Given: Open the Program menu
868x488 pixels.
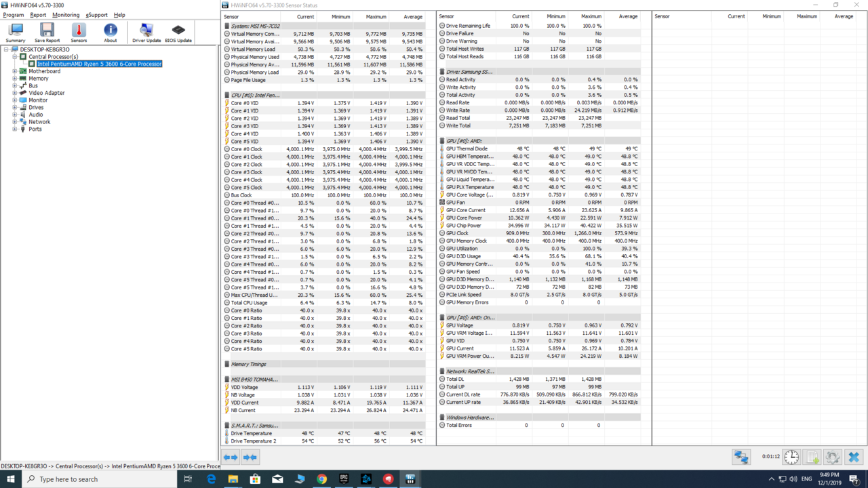Looking at the screenshot, I should coord(14,15).
